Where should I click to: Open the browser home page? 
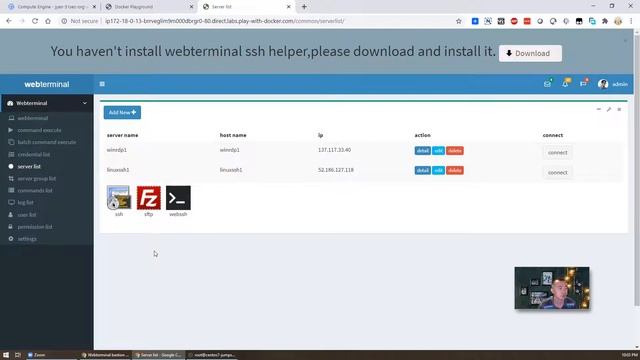point(48,21)
